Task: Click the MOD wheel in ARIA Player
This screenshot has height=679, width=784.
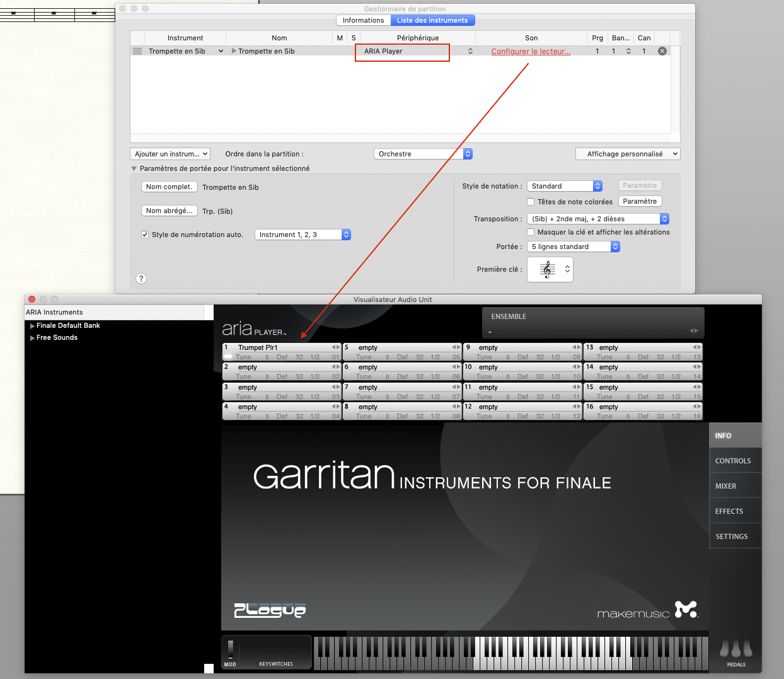Action: [x=231, y=649]
